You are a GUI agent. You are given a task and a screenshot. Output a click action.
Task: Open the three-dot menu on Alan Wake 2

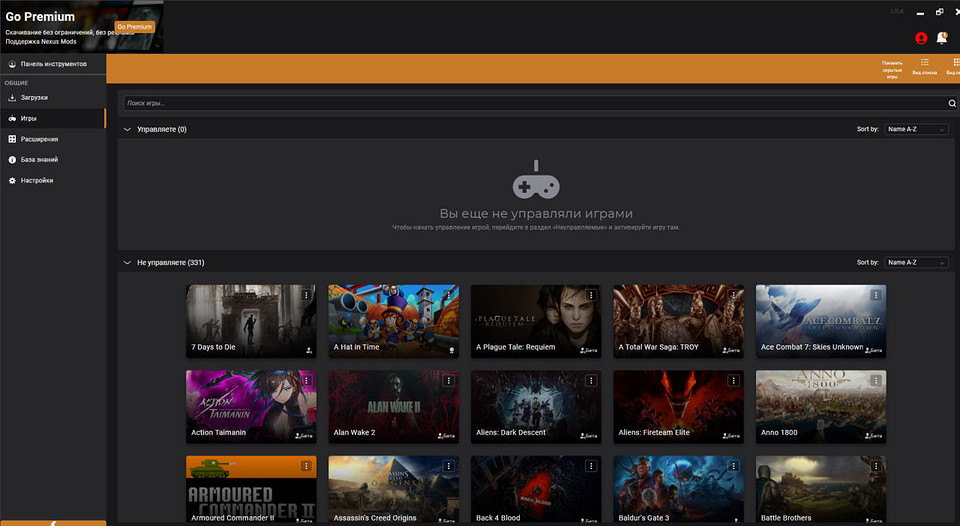coord(448,381)
